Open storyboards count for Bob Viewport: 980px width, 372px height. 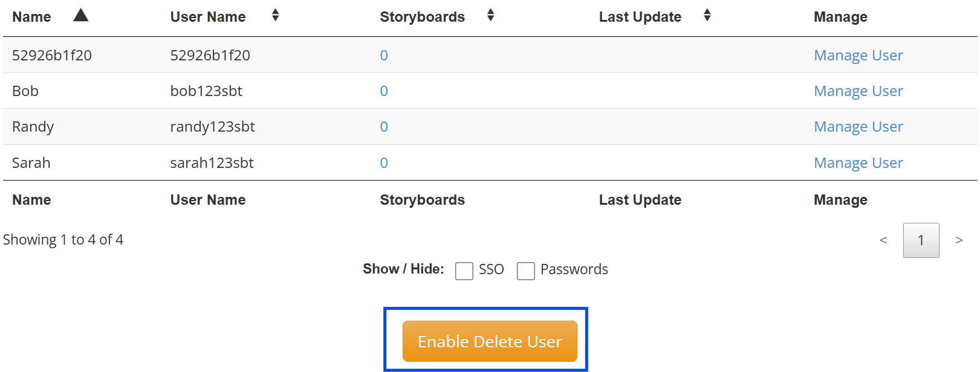click(x=384, y=91)
